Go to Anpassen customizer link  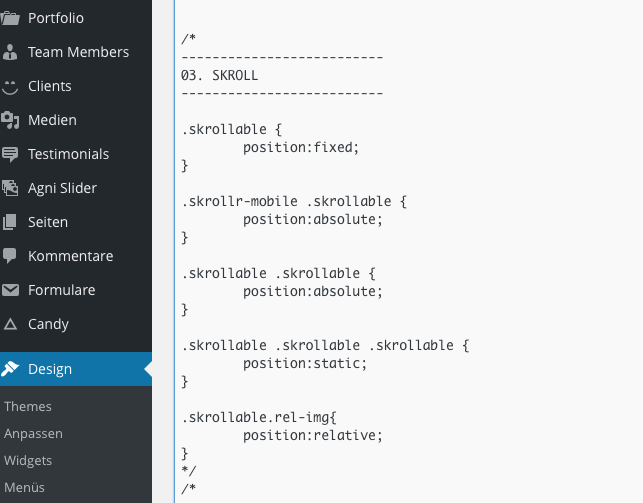point(33,434)
